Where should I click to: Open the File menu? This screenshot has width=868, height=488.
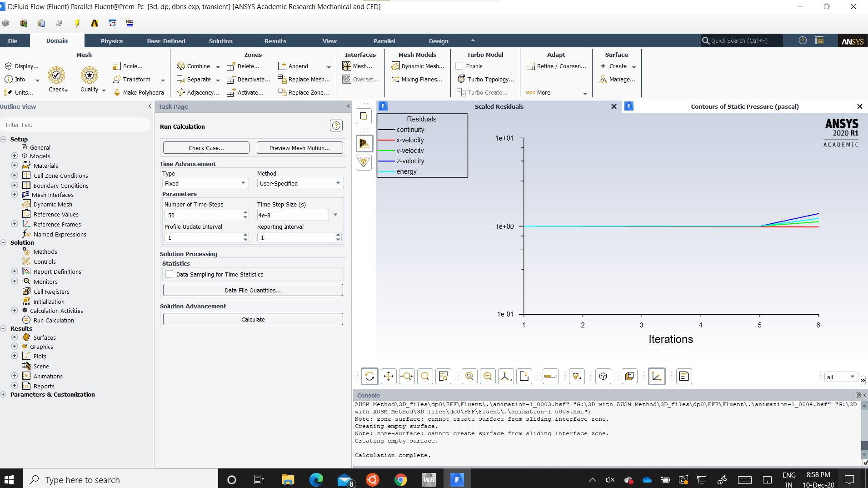[x=13, y=41]
